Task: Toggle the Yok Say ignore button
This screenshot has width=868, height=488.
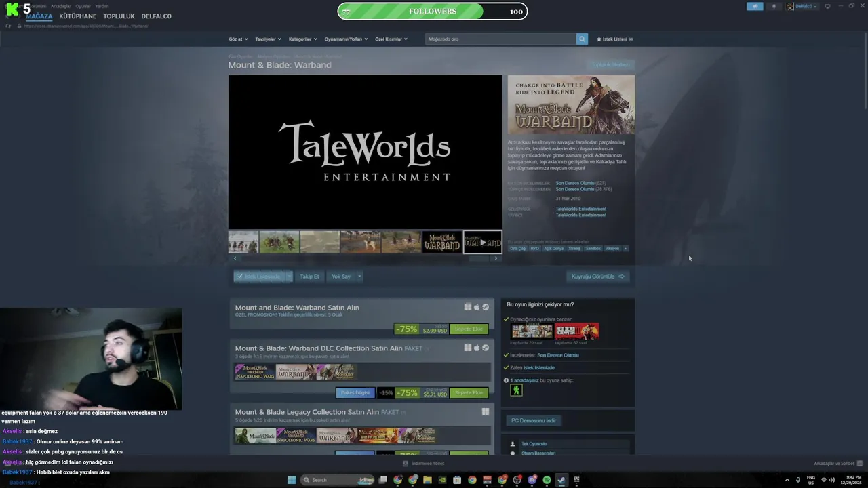Action: pyautogui.click(x=340, y=277)
